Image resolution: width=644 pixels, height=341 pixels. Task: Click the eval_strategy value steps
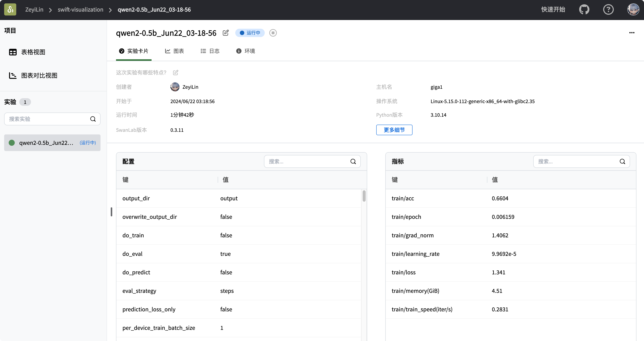tap(227, 291)
